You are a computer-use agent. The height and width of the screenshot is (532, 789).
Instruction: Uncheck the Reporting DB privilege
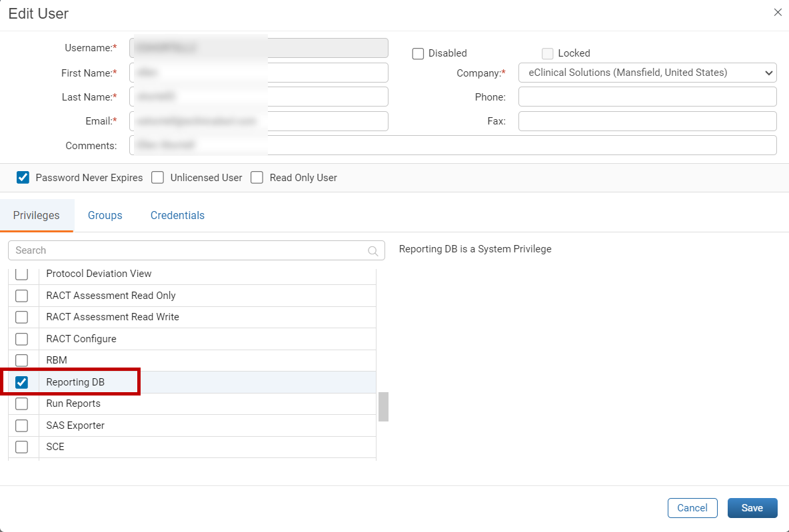click(x=21, y=382)
